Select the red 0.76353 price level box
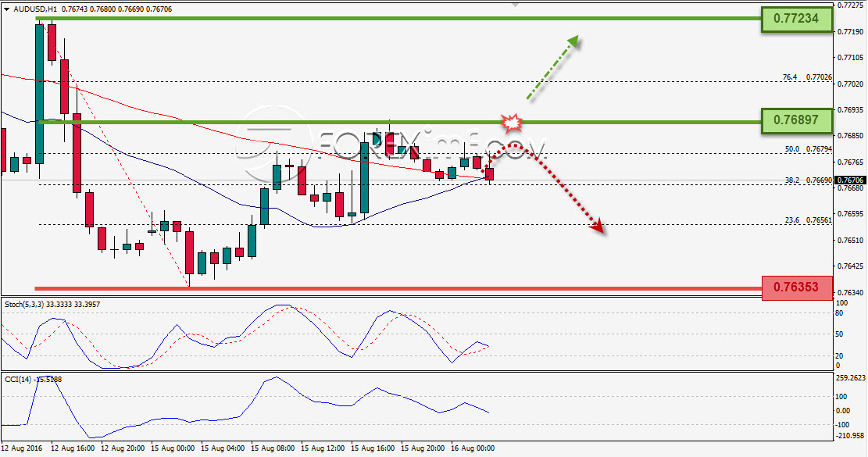The image size is (868, 457). (x=797, y=287)
